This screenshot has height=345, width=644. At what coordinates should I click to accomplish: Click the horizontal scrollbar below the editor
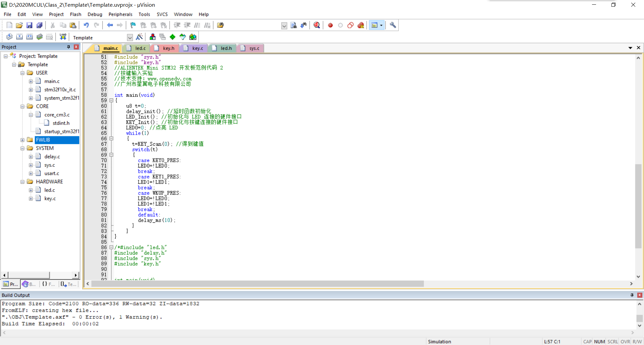click(255, 284)
